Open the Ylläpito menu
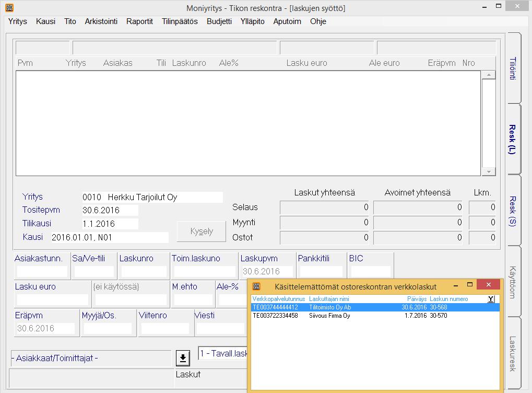Viewport: 532px width, 393px height. (x=253, y=21)
